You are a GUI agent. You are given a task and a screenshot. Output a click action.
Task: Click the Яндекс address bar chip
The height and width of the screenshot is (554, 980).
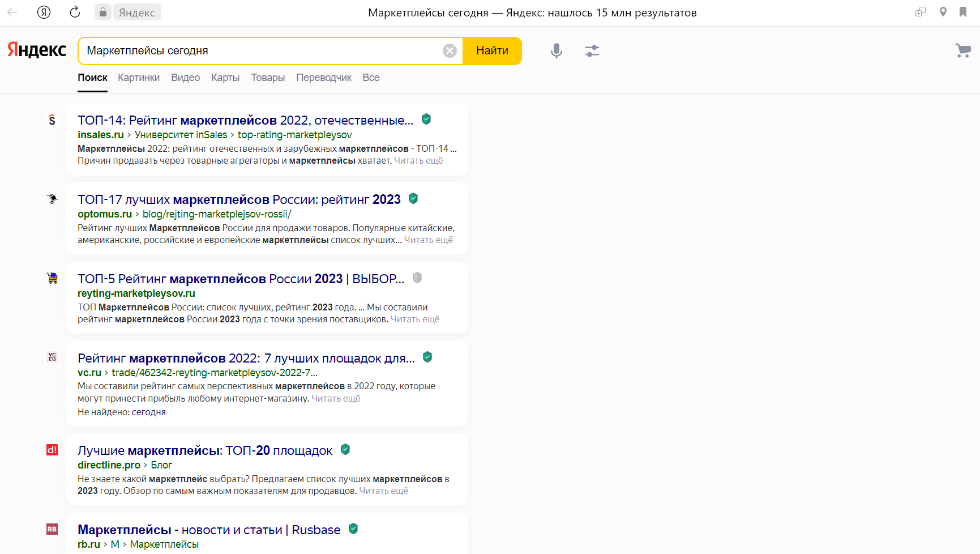(137, 12)
